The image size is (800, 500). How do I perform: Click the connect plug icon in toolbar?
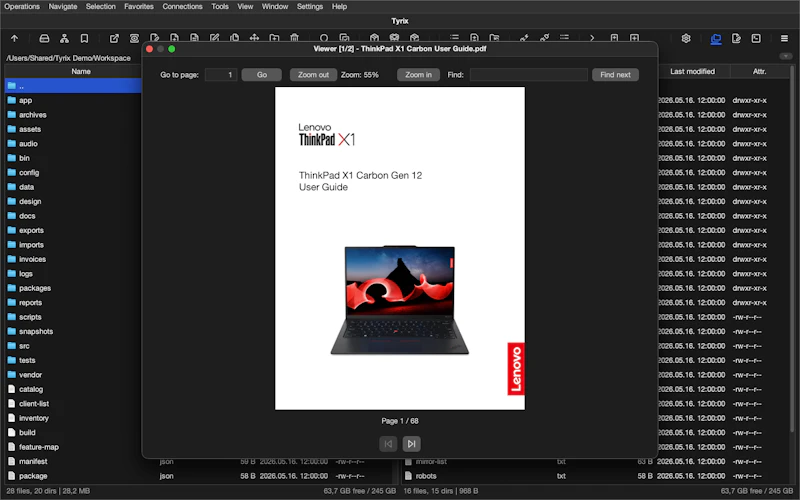[x=524, y=38]
